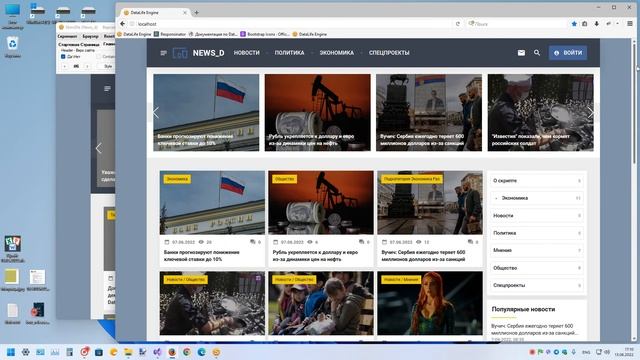Viewport: 640px width, 360px height.
Task: Open Microsoft Edge from the taskbar
Action: pos(202,352)
